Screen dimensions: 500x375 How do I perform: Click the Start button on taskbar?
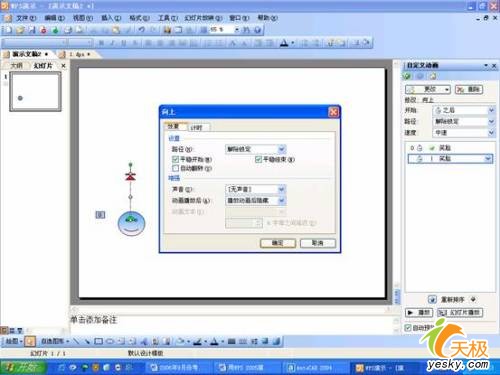click(x=23, y=367)
